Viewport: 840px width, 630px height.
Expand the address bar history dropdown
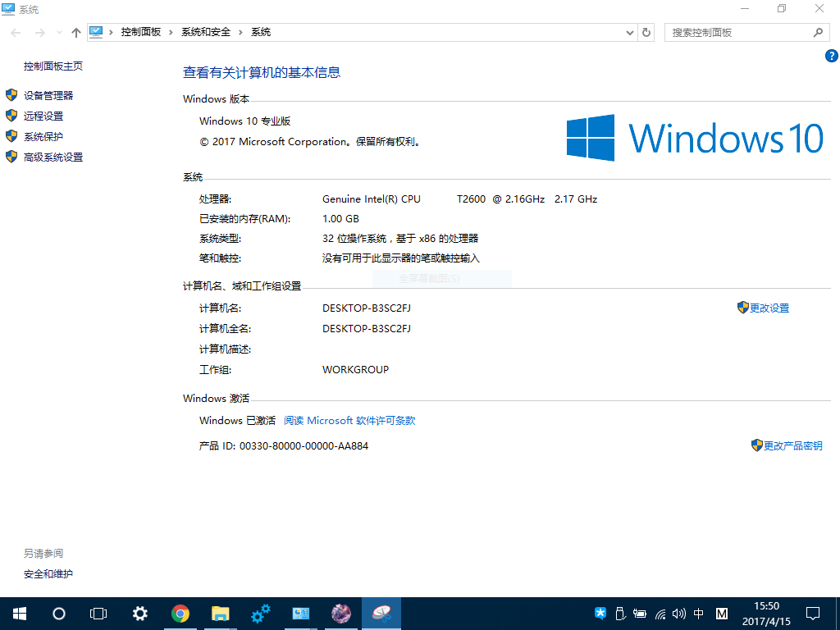click(x=630, y=32)
